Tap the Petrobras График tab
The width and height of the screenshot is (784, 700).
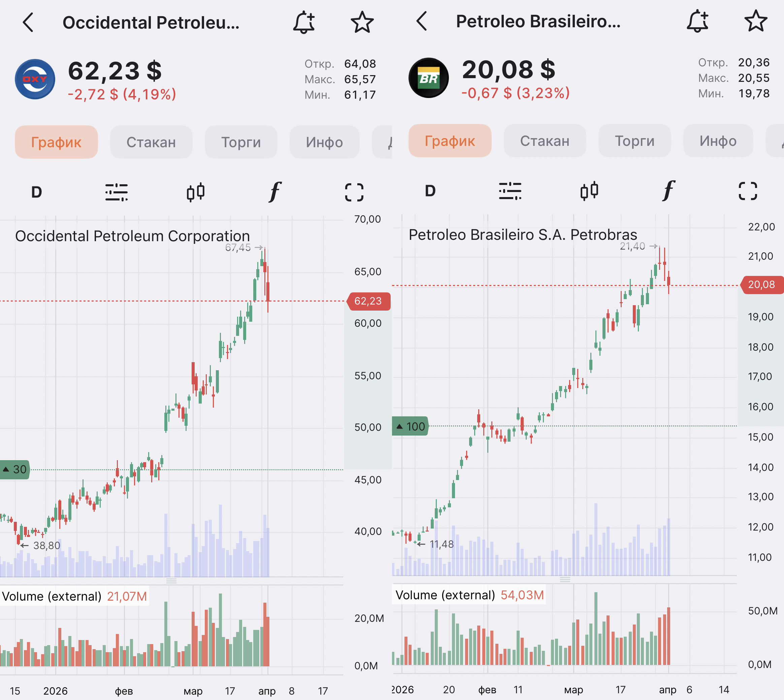[x=450, y=141]
